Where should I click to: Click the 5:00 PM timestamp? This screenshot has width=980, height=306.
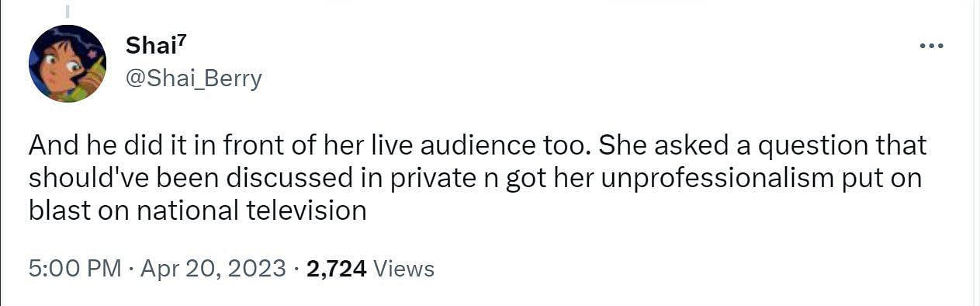pyautogui.click(x=74, y=269)
